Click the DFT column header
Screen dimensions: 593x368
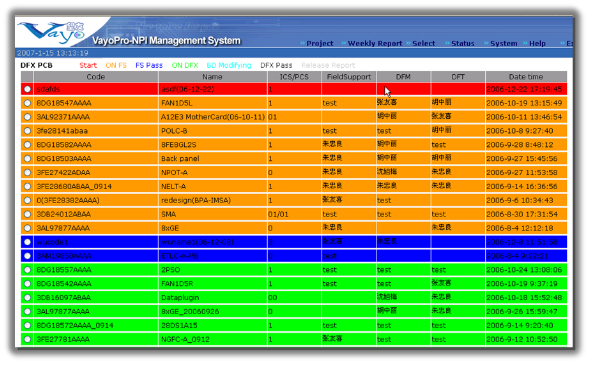[458, 77]
